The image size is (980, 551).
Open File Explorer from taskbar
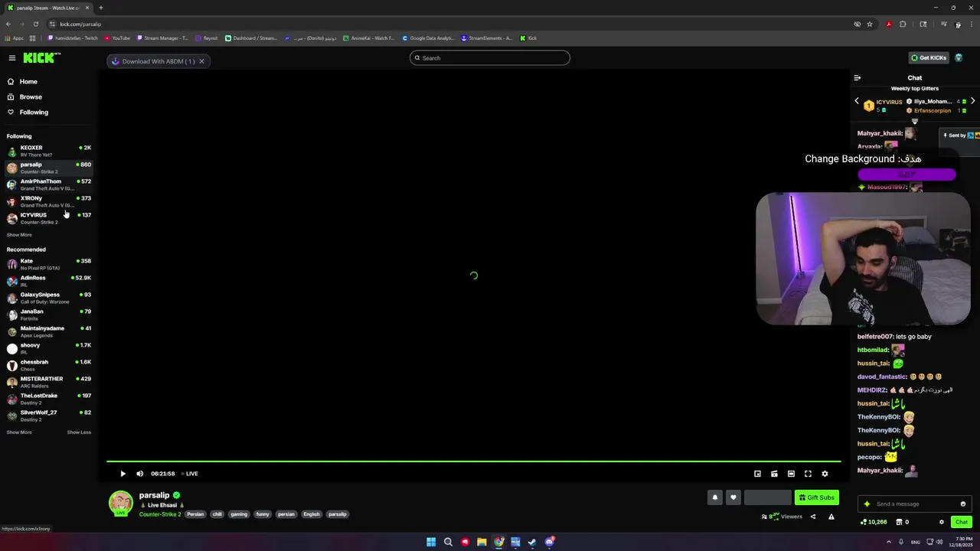482,542
